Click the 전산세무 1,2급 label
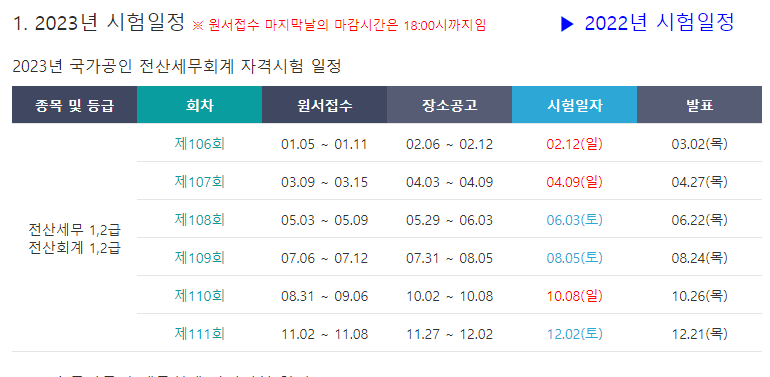This screenshot has height=377, width=770. pos(75,229)
